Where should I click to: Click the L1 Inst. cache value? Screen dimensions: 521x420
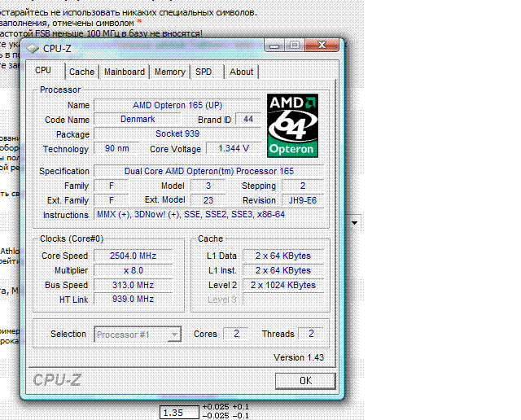(283, 270)
